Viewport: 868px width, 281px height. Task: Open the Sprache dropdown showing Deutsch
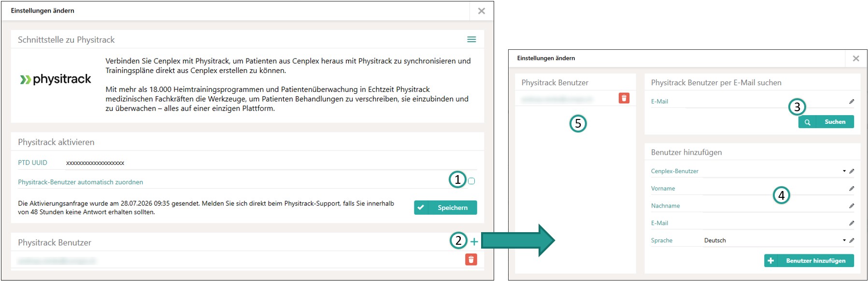click(x=774, y=240)
